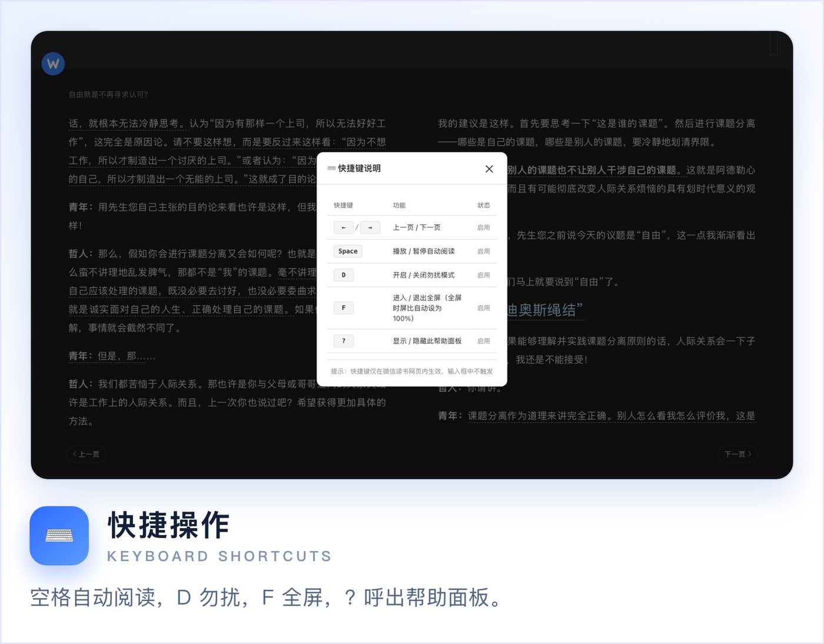Click the 进入 / 退出全屏 function text
824x644 pixels.
pyautogui.click(x=427, y=308)
